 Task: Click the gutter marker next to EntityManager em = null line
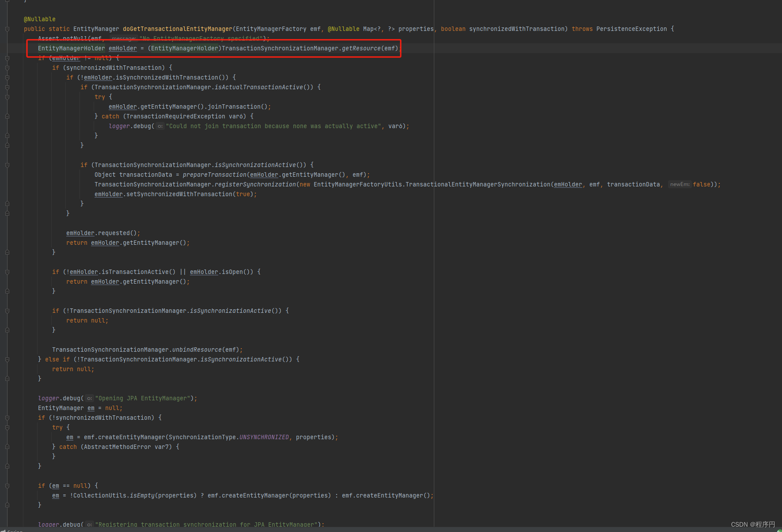tap(7, 408)
